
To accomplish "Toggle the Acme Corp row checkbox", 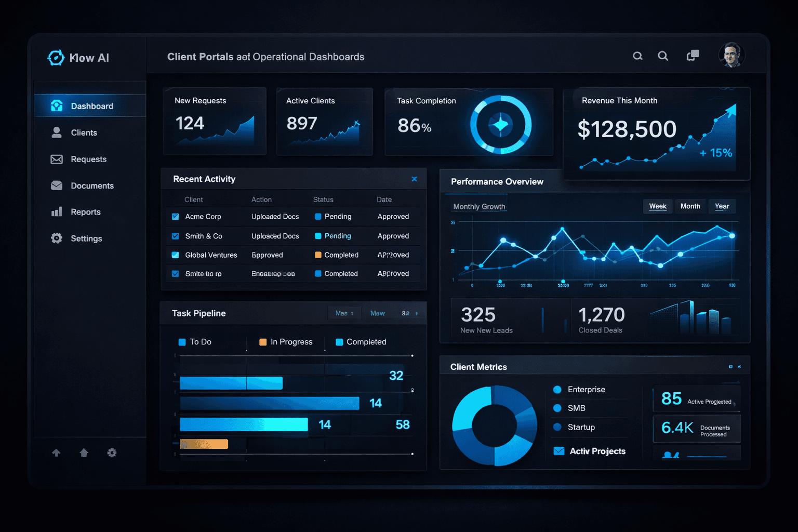I will 175,217.
